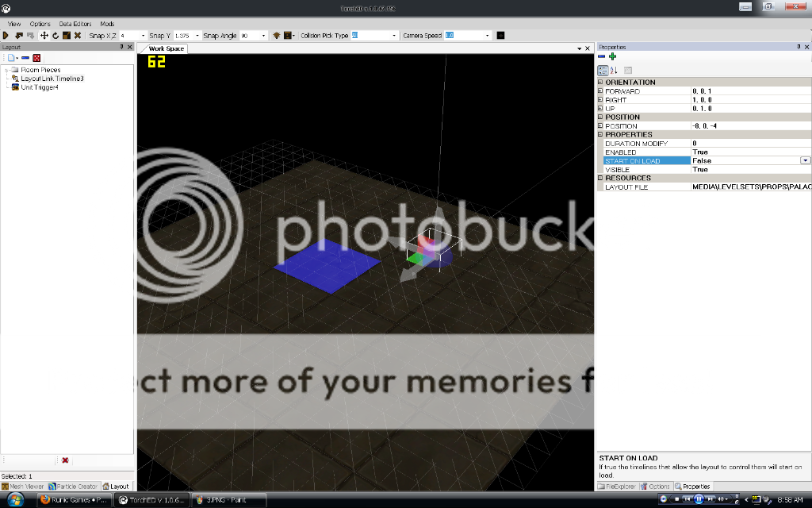Image resolution: width=812 pixels, height=508 pixels.
Task: Click the black square after Camera Speed
Action: [501, 35]
